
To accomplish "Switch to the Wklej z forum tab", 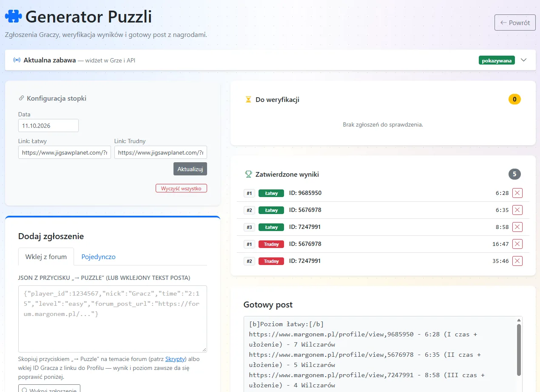I will [46, 257].
